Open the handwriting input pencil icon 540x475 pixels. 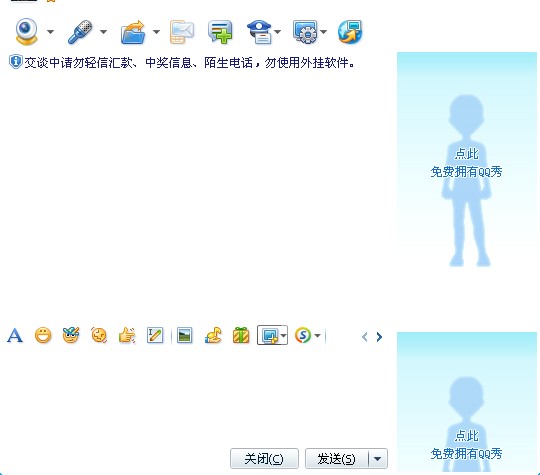point(155,335)
